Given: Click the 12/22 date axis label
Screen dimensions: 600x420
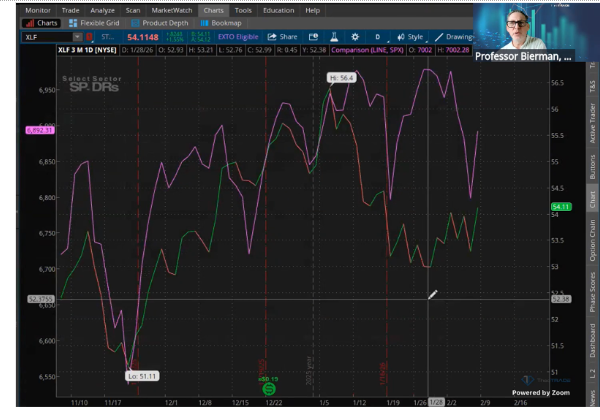Looking at the screenshot, I should click(274, 403).
